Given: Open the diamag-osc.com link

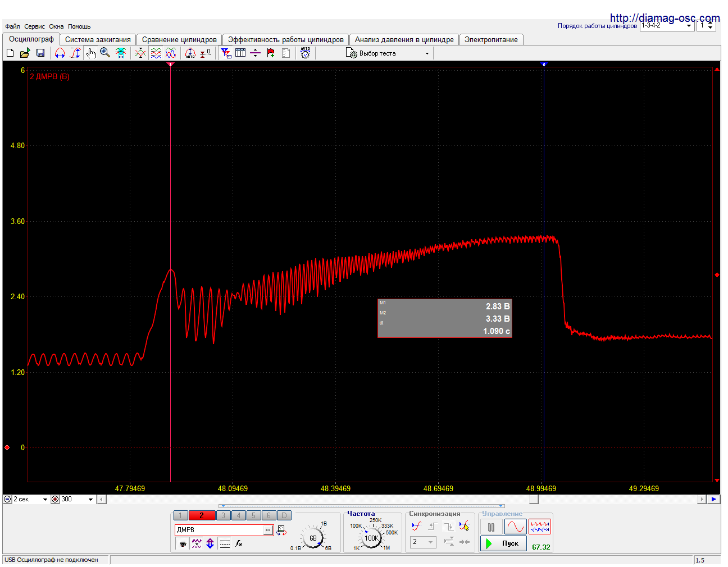Looking at the screenshot, I should (x=665, y=18).
